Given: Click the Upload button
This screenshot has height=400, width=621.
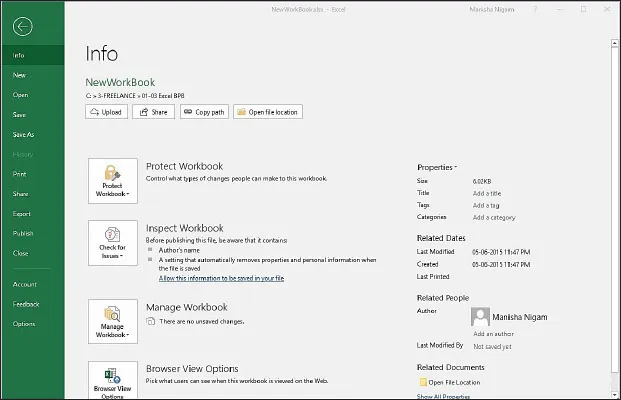Looking at the screenshot, I should 106,112.
